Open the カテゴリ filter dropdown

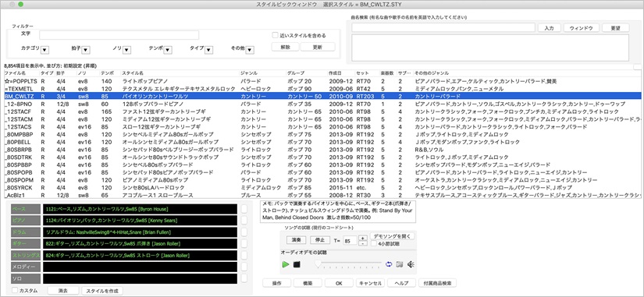pos(45,50)
